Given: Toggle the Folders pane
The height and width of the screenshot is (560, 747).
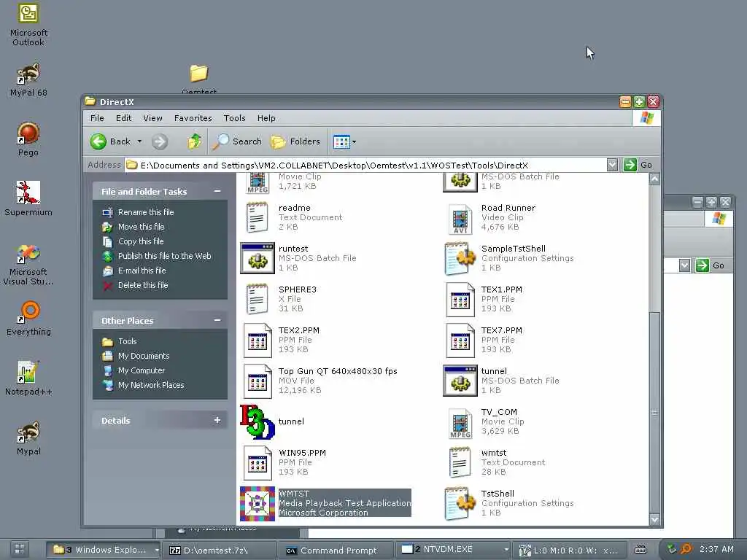Looking at the screenshot, I should click(x=295, y=141).
